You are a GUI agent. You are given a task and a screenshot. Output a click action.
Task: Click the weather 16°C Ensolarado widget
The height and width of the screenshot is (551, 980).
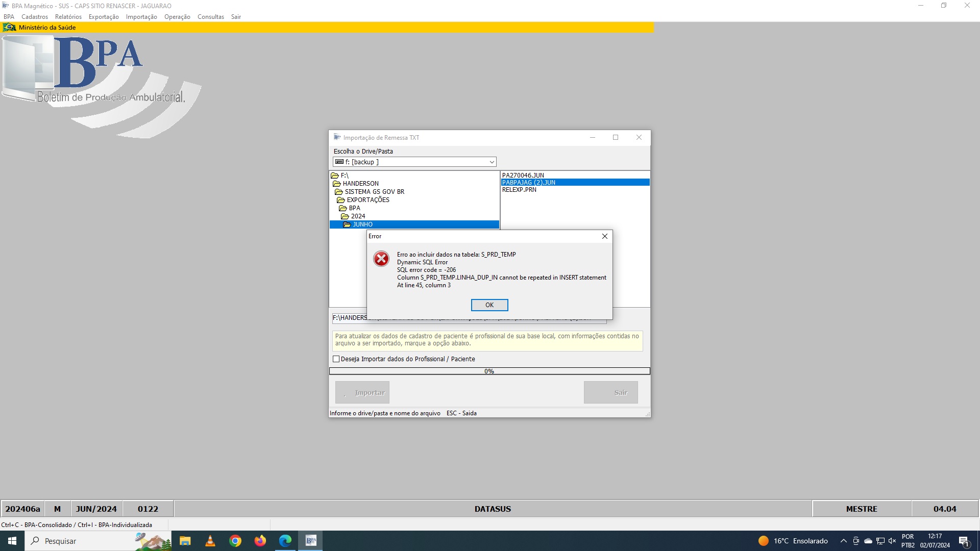point(793,541)
